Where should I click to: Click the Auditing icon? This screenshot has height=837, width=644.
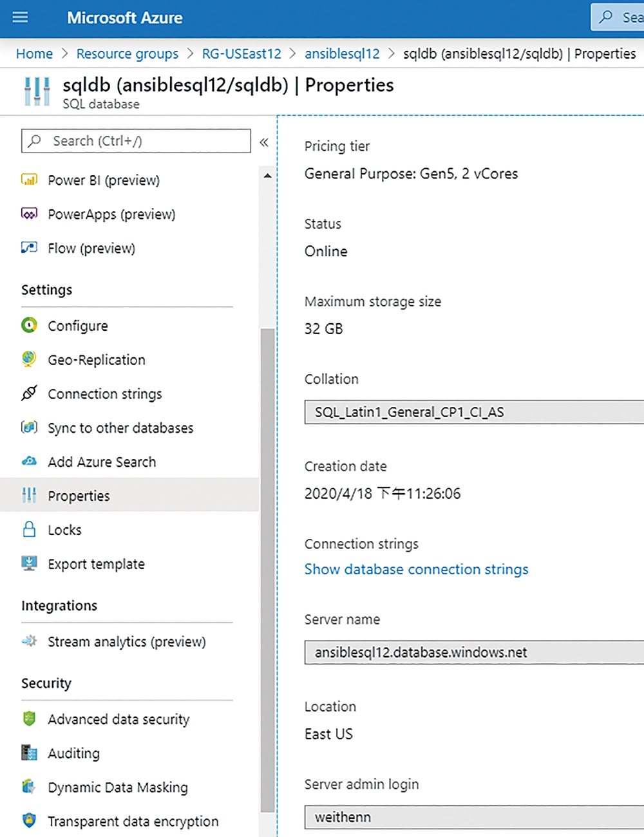tap(29, 753)
